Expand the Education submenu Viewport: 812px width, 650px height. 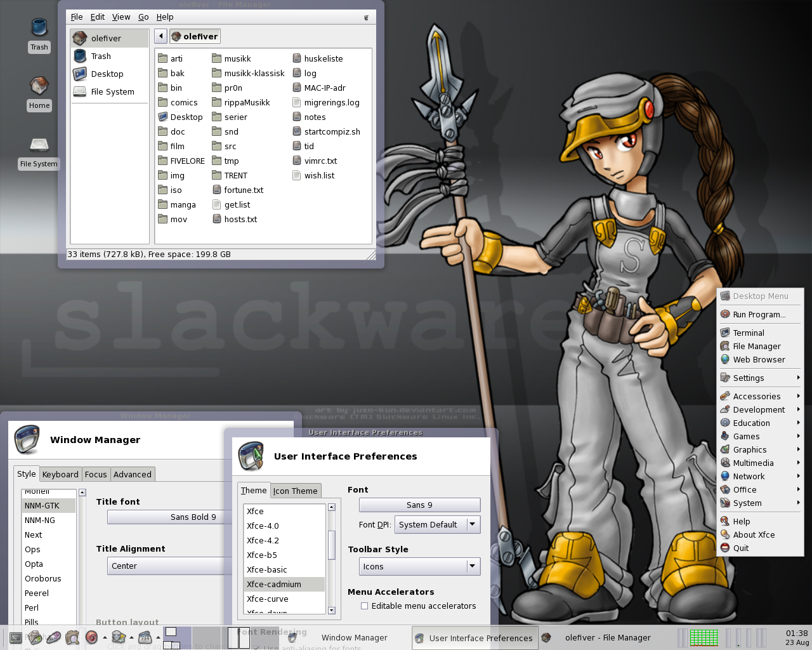[x=760, y=423]
